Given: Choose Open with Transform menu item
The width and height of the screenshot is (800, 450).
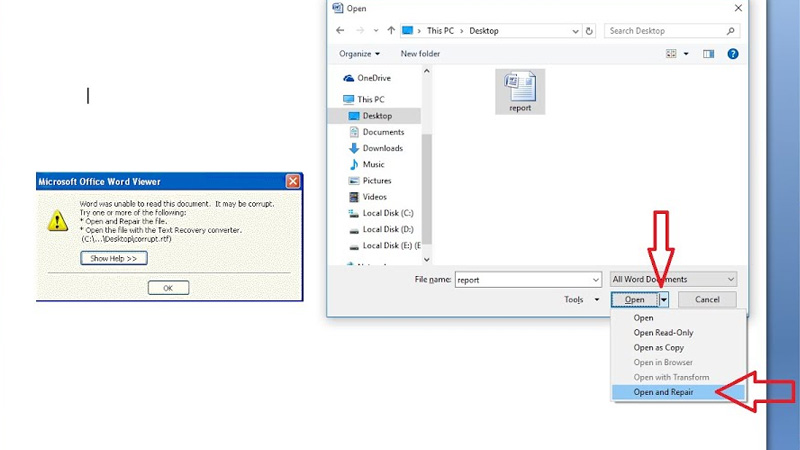Looking at the screenshot, I should pos(679,377).
